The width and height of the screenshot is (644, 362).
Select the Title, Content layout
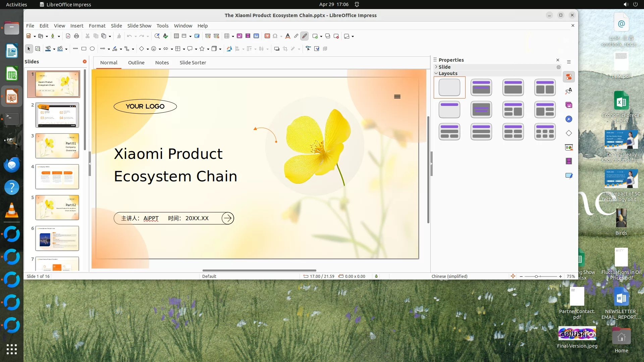tap(513, 87)
